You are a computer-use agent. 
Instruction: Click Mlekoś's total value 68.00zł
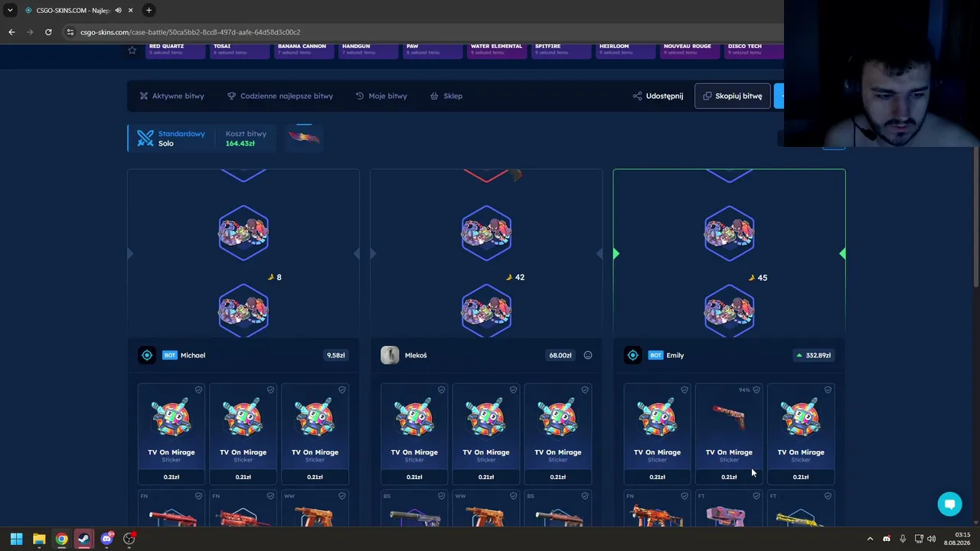coord(560,355)
